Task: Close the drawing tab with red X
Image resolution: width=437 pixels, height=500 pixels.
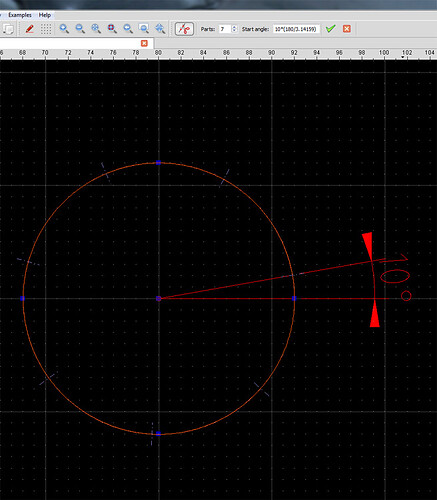Action: click(144, 43)
